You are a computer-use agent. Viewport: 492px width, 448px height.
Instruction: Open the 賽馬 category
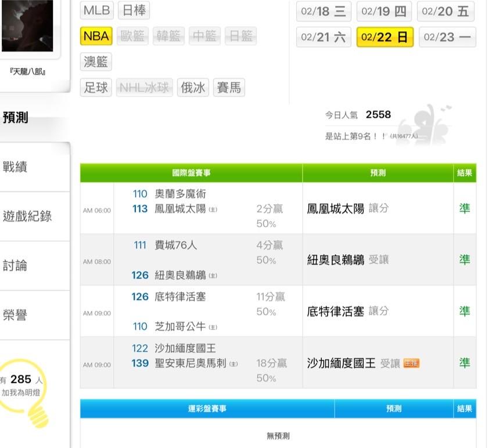(x=229, y=88)
